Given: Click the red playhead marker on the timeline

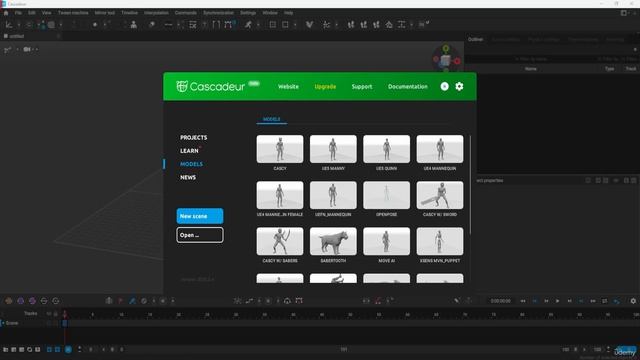Looking at the screenshot, I should click(x=65, y=314).
